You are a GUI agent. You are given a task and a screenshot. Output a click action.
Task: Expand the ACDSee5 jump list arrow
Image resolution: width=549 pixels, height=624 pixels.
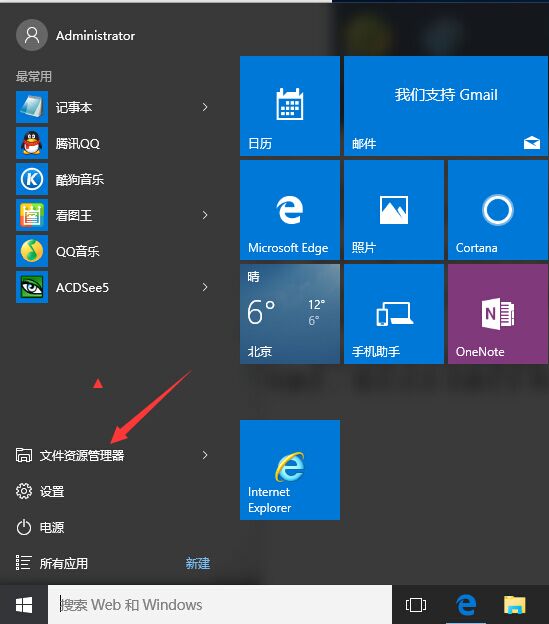205,287
